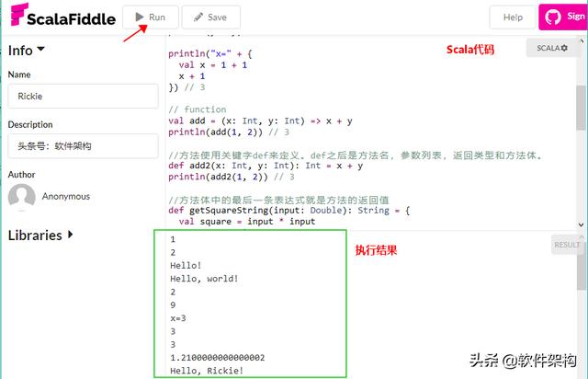Click the 'Hello!' output line
This screenshot has height=379, width=588.
click(x=186, y=266)
